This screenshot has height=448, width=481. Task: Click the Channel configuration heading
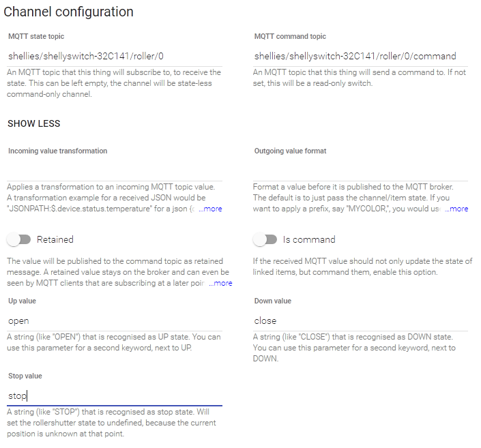tap(68, 12)
